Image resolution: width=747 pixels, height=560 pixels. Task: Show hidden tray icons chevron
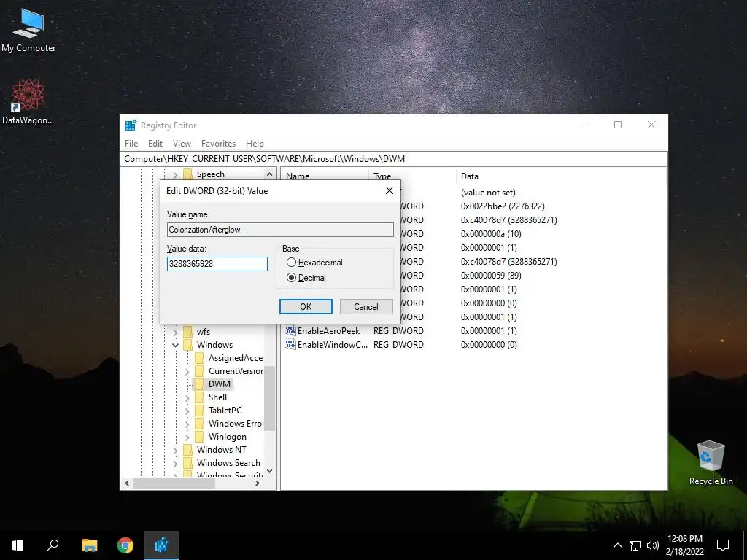click(x=617, y=545)
